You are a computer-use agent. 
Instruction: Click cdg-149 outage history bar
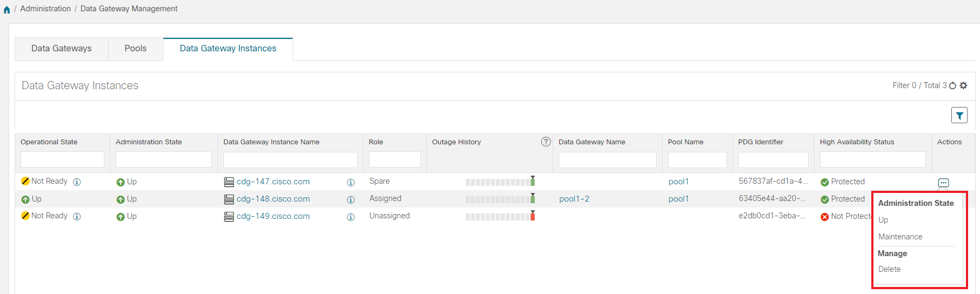[500, 217]
